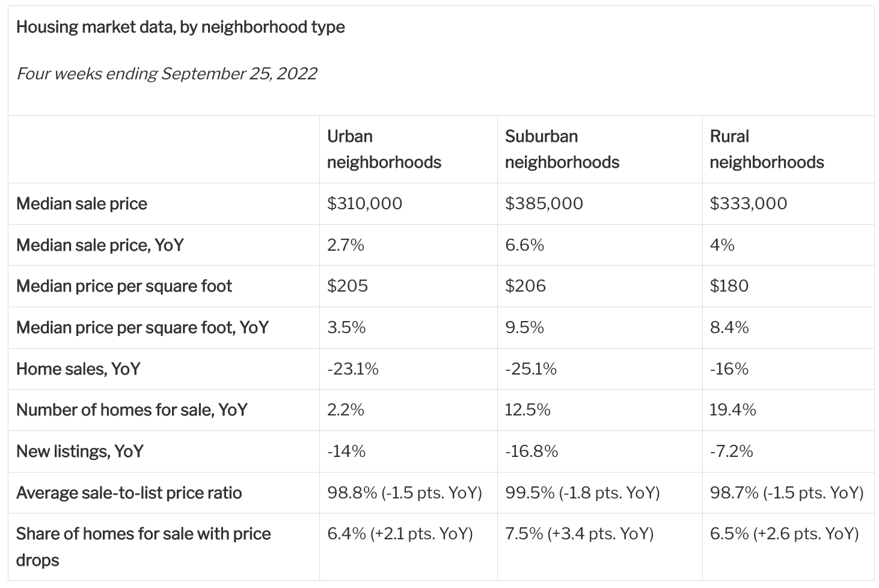Select the 6.6% suburban sale price YoY value

tap(524, 245)
